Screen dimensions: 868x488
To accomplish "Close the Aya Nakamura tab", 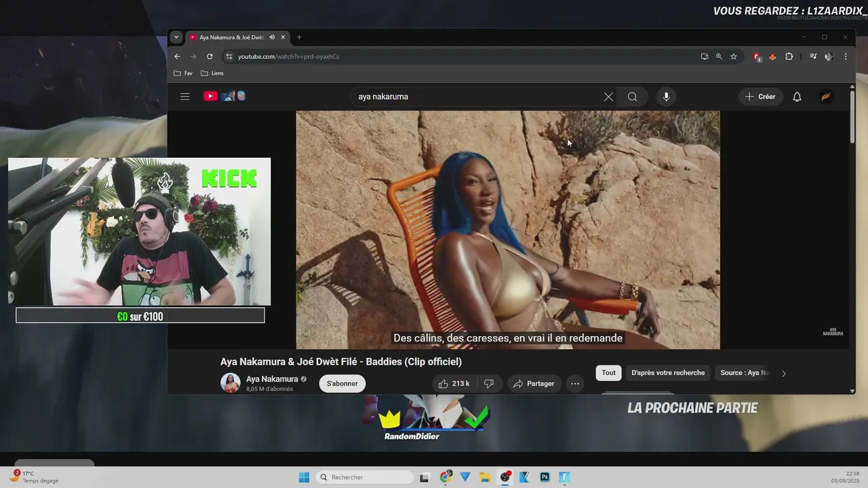I will (x=283, y=37).
